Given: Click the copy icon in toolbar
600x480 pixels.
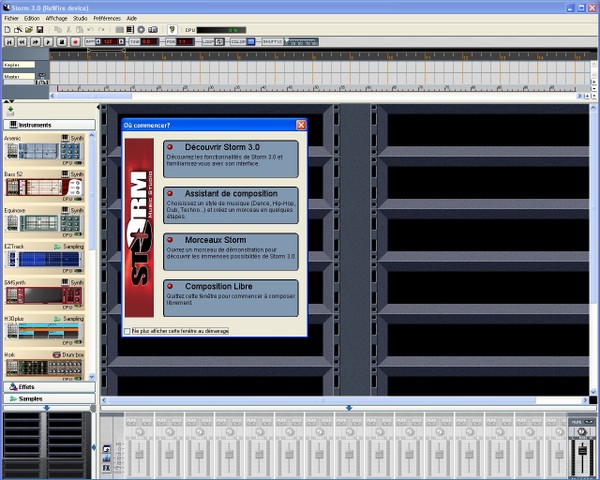Looking at the screenshot, I should click(58, 30).
